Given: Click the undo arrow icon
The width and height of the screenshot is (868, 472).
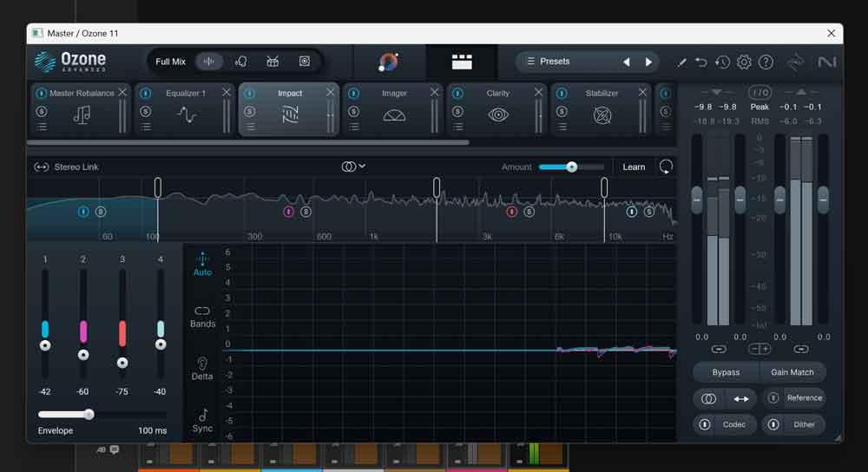Looking at the screenshot, I should tap(700, 62).
